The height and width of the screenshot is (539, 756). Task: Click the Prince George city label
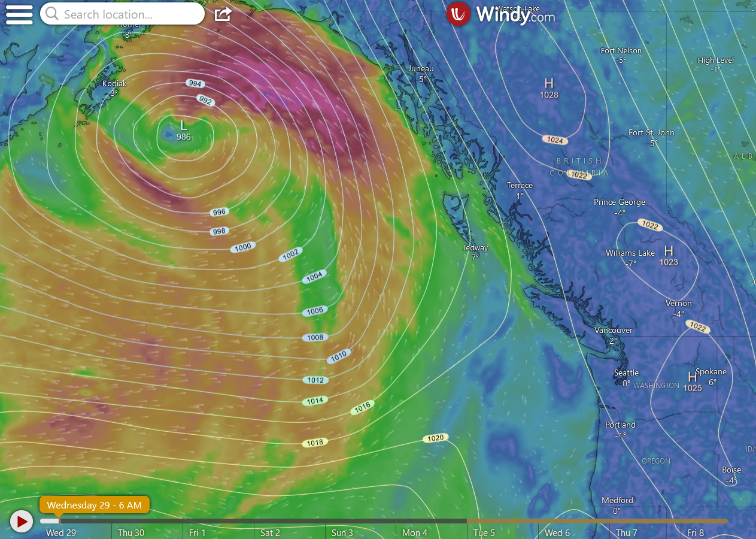click(620, 202)
